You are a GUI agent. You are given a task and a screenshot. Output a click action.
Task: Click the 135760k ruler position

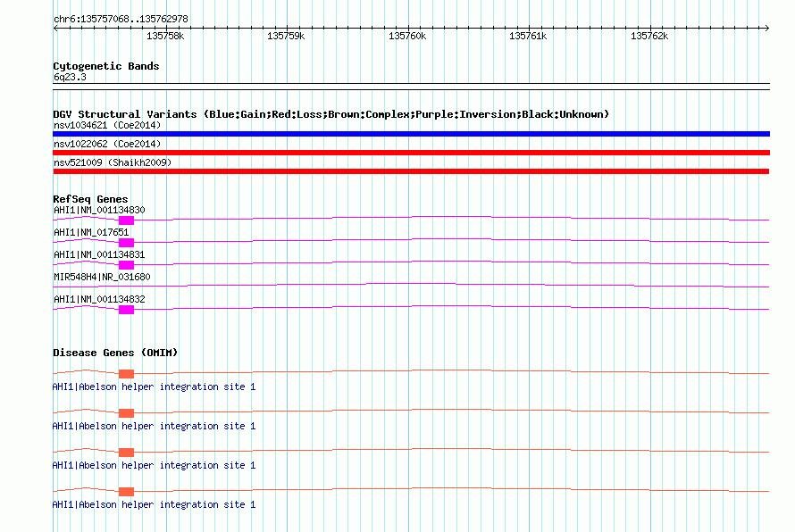pyautogui.click(x=407, y=36)
